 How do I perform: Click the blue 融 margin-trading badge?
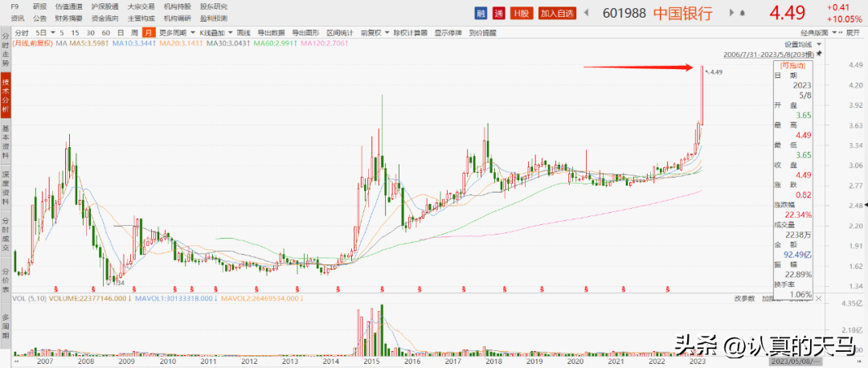pos(481,13)
